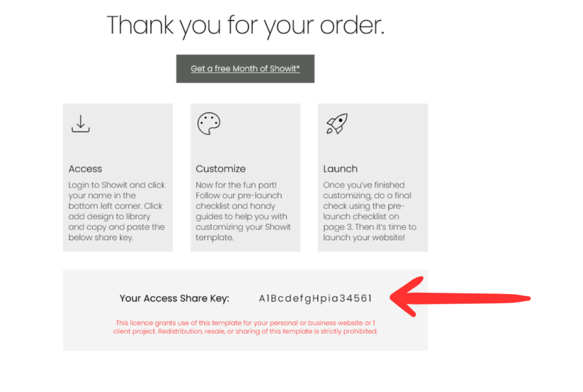Click the red arrow pointing at share key
583x392 pixels.
tap(460, 297)
